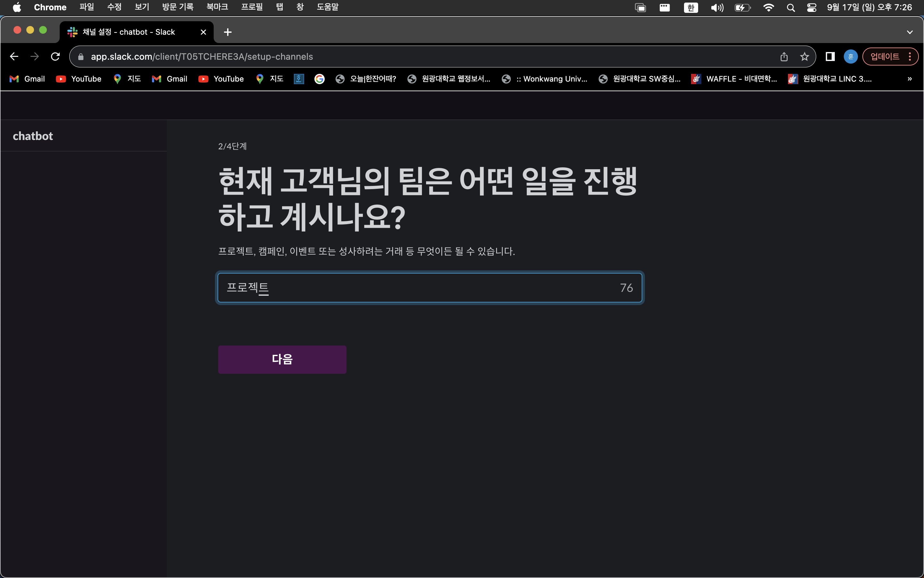The width and height of the screenshot is (924, 578).
Task: Open the 원광대학교 LINC 3 bookmark
Action: point(830,79)
